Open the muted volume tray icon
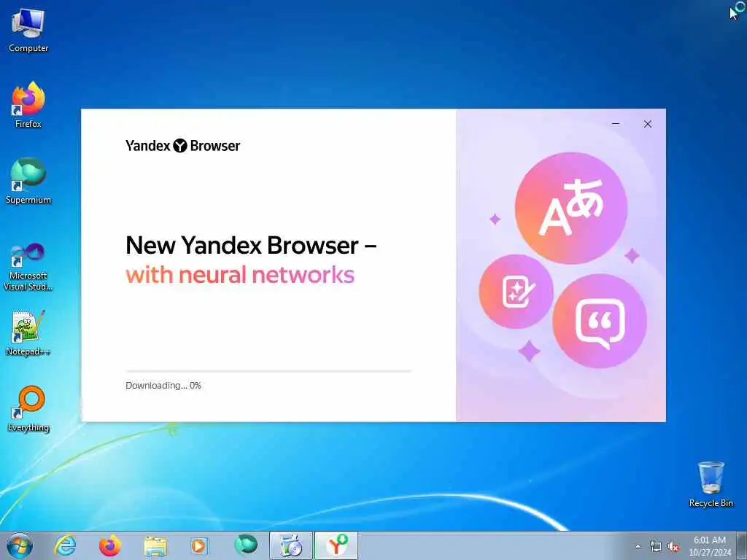Screen dimensions: 747x560 coord(673,547)
